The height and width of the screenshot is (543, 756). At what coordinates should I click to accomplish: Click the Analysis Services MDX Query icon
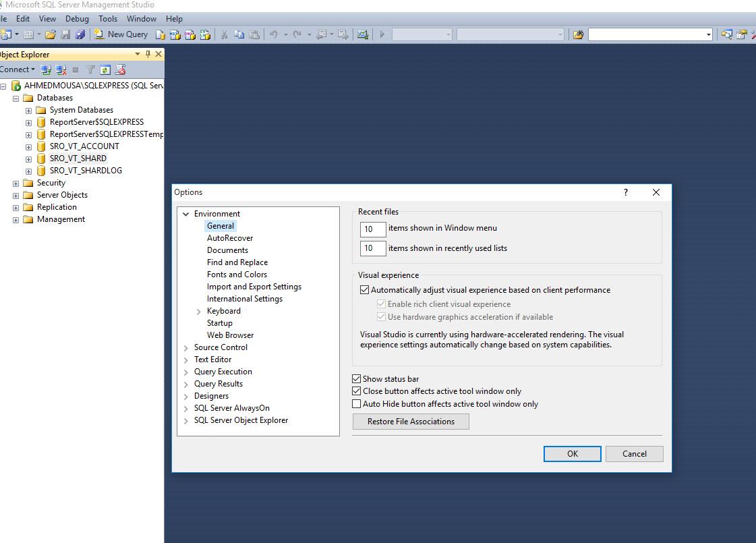pyautogui.click(x=175, y=34)
